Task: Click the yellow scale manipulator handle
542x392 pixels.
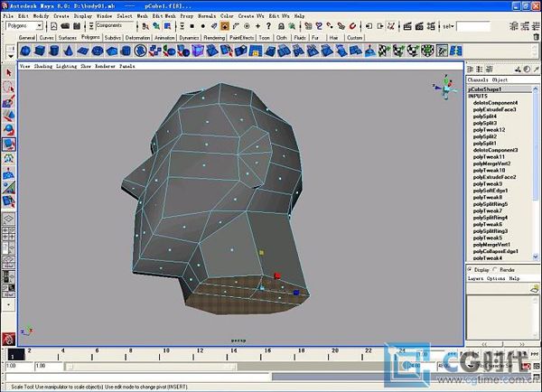Action: point(261,253)
